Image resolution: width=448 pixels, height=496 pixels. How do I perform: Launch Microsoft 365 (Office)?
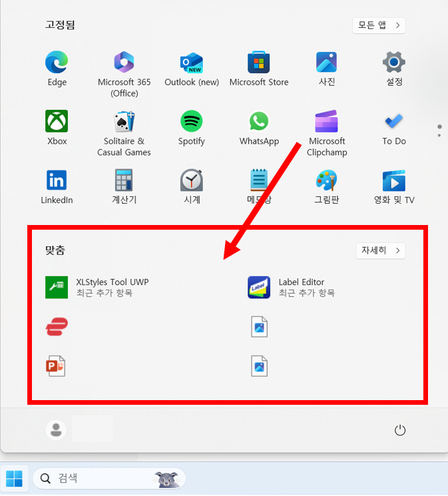click(x=124, y=74)
